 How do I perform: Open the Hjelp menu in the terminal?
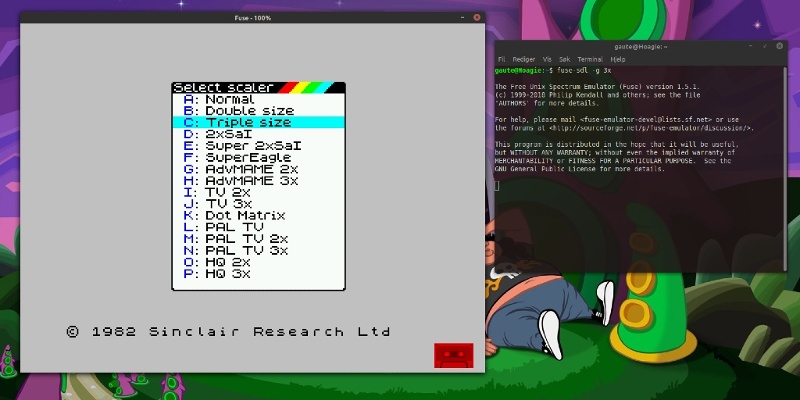pos(618,59)
